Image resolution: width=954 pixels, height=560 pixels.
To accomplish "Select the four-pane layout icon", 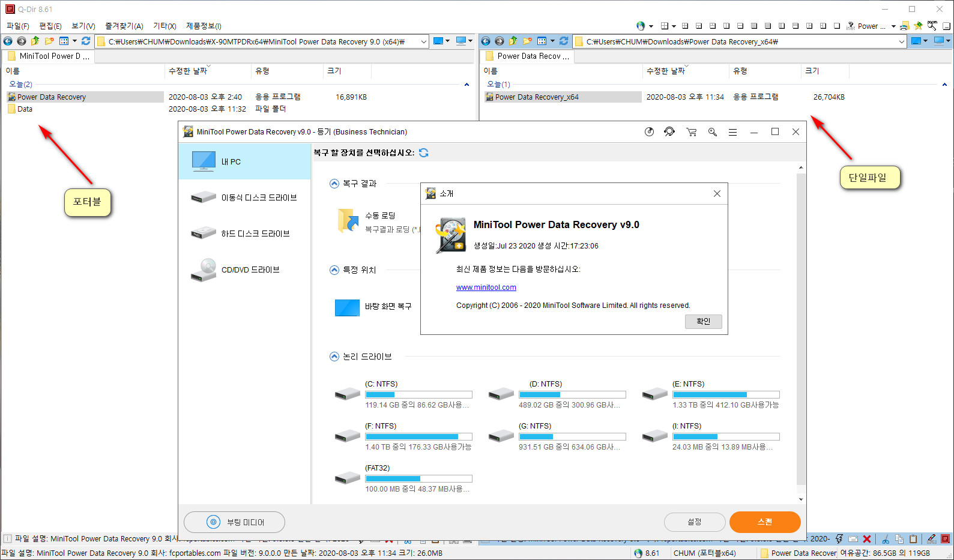I will pos(684,26).
